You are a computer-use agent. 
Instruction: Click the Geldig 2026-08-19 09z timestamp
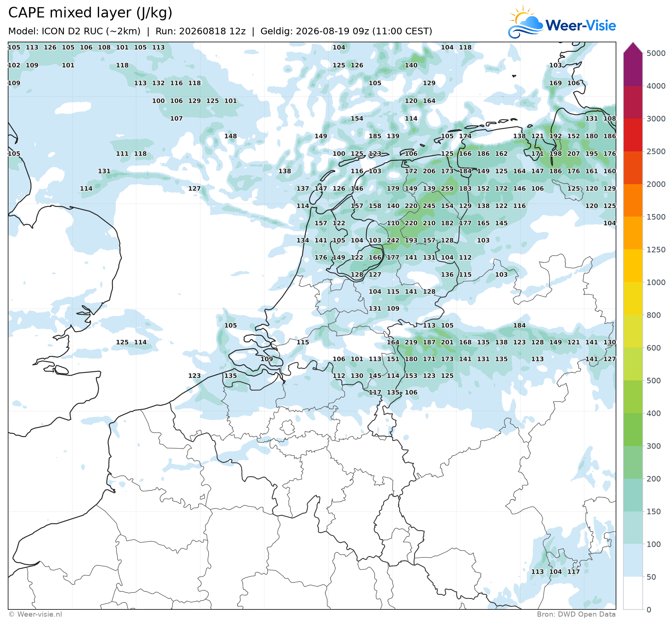(x=346, y=31)
